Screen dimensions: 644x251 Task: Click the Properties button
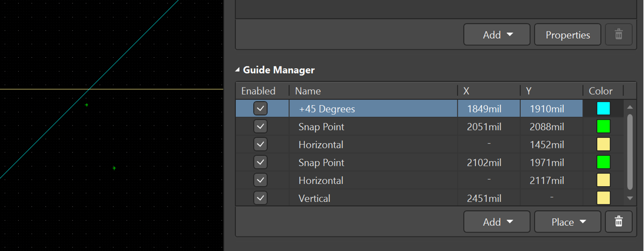pos(568,35)
